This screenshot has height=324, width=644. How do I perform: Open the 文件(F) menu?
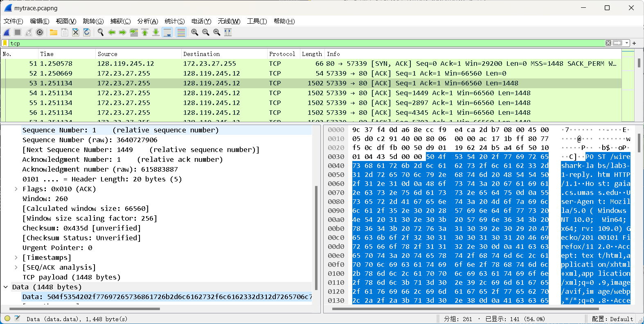tap(13, 21)
